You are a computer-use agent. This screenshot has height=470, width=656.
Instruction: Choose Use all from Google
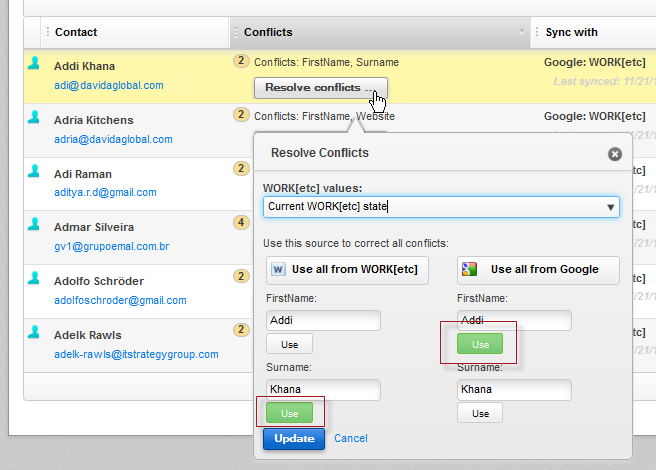[x=538, y=269]
